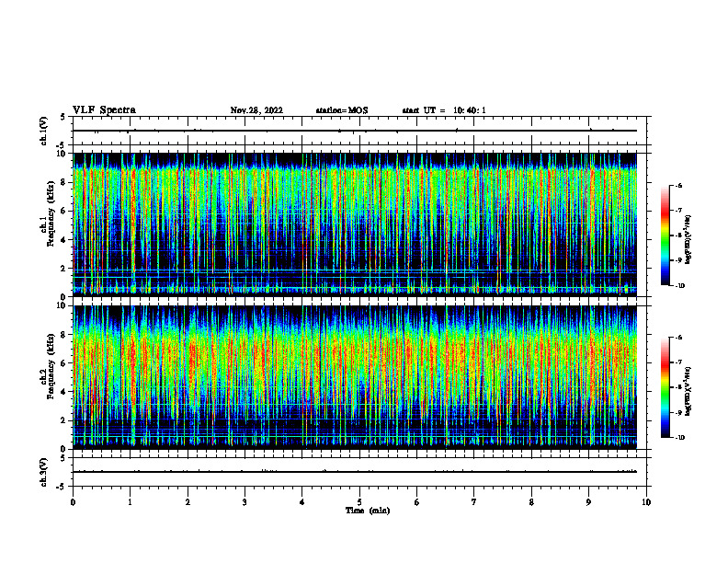Click the ch.2 frequency tick label "8"
This screenshot has width=728, height=563.
[64, 335]
